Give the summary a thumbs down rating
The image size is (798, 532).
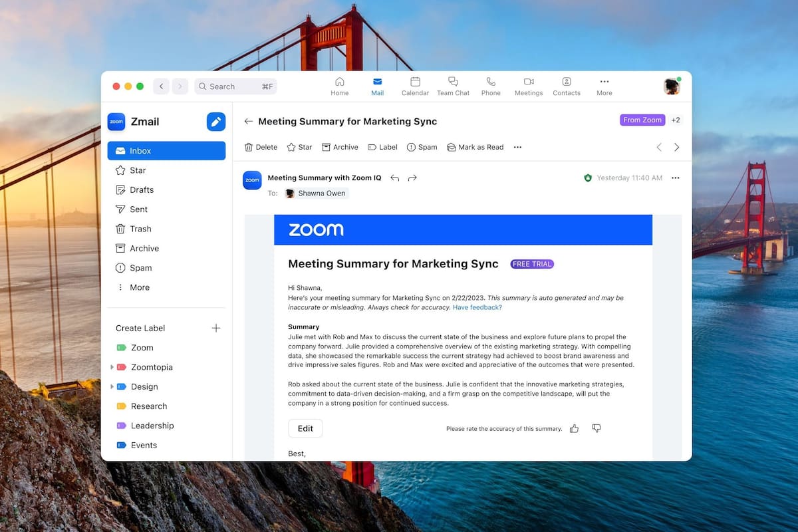pos(596,428)
